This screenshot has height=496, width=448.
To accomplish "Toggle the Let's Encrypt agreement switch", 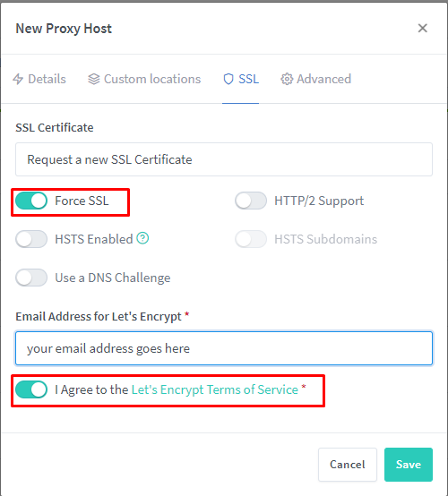I will 31,389.
